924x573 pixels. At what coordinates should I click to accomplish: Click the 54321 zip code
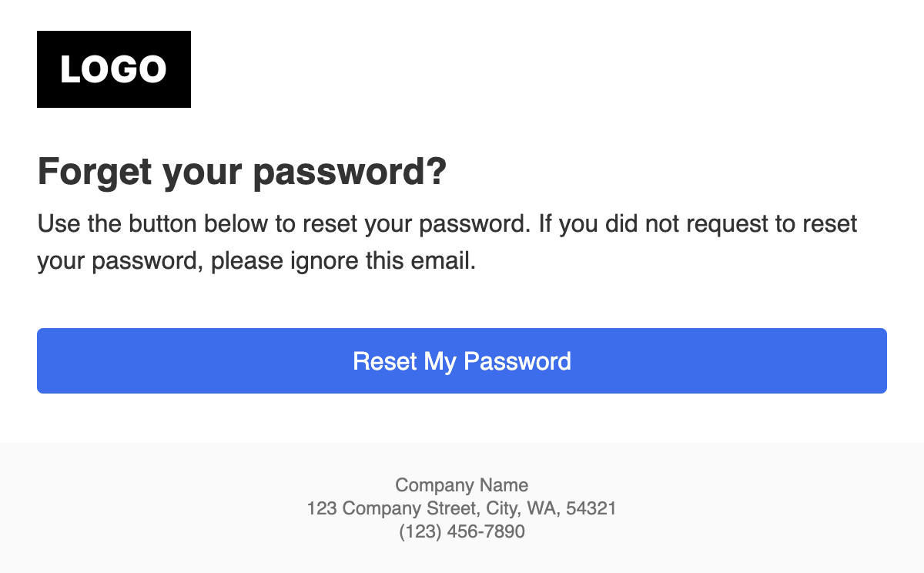tap(594, 508)
